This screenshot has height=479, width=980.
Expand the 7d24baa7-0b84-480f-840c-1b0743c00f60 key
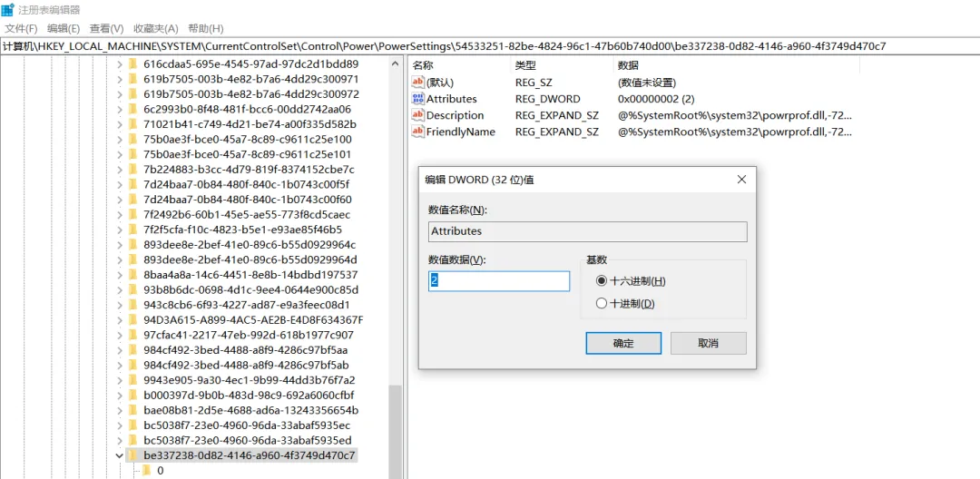120,200
